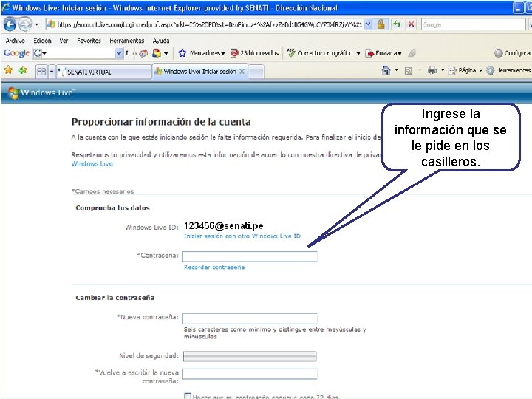Click the Home page icon
532x399 pixels.
click(x=386, y=70)
